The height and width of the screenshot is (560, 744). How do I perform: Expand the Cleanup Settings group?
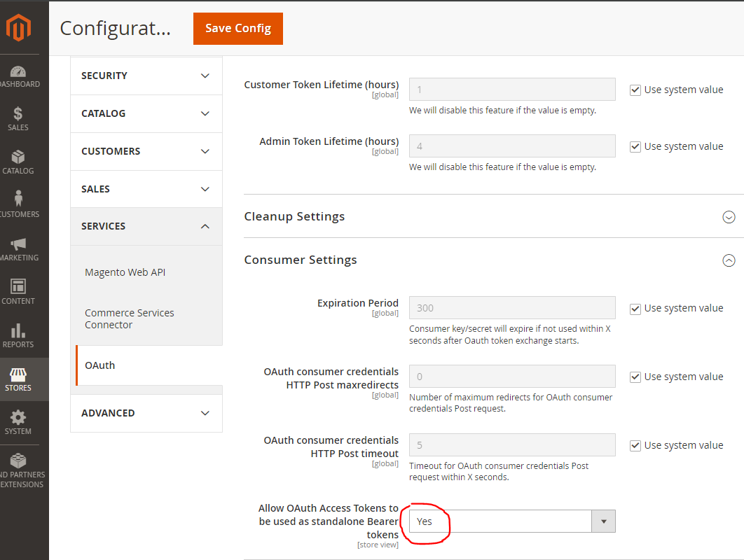[729, 217]
